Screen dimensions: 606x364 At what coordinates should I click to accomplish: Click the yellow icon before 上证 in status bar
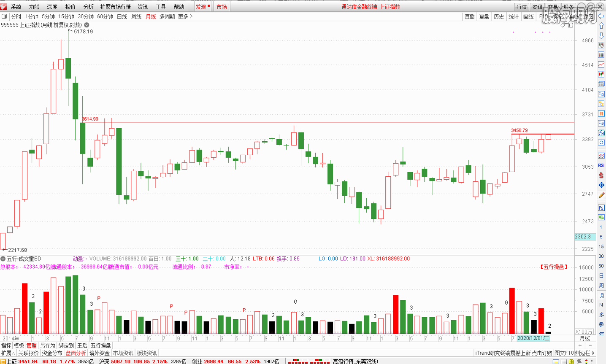click(x=3, y=361)
